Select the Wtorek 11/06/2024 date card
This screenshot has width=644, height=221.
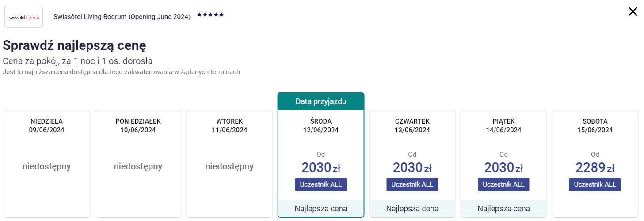229,164
